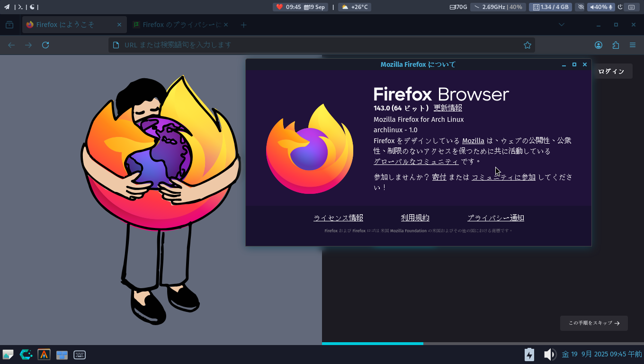Click the show-desktop icon in bottom taskbar

pos(8,355)
